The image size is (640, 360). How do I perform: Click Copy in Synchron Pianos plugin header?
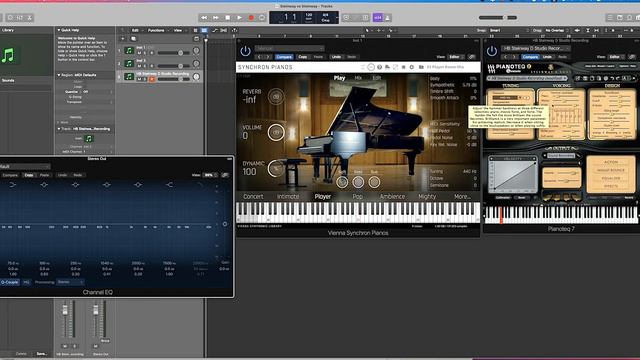pyautogui.click(x=303, y=57)
